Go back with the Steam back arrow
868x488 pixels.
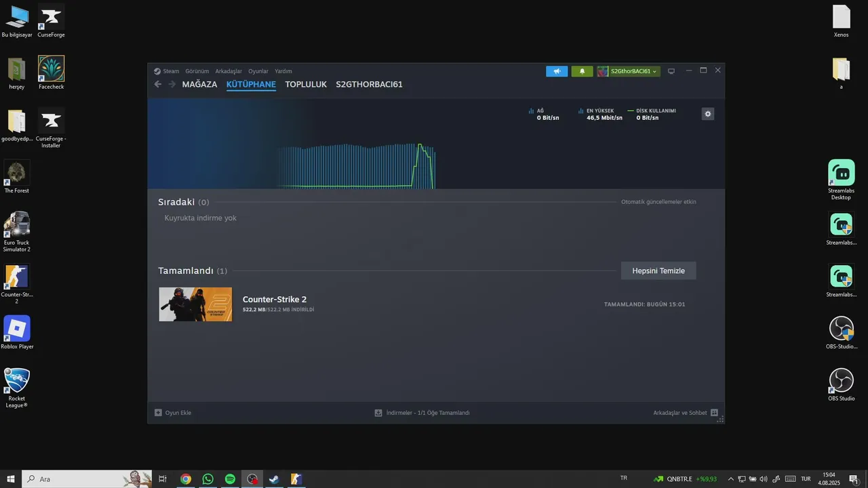(158, 84)
